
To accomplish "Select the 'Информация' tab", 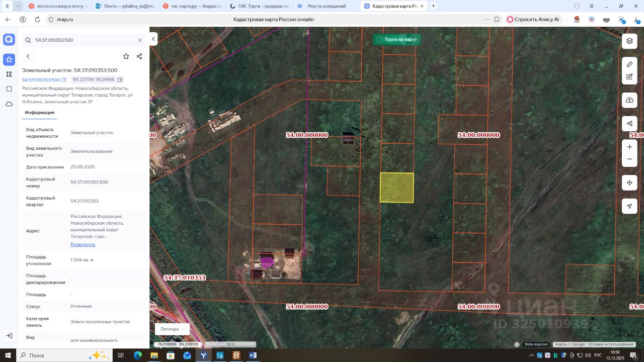I will 39,113.
